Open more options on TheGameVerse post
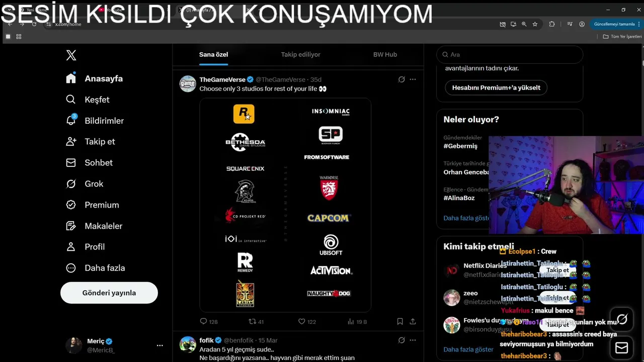644x362 pixels. (413, 79)
